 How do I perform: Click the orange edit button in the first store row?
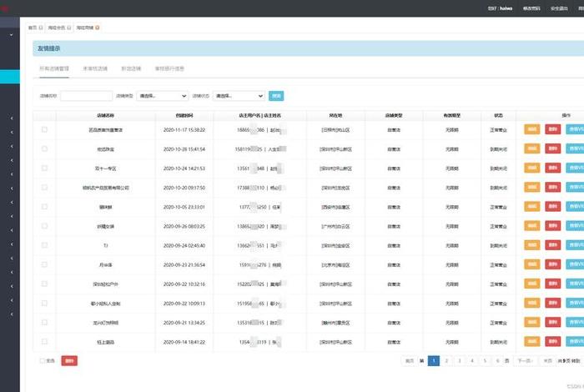531,129
